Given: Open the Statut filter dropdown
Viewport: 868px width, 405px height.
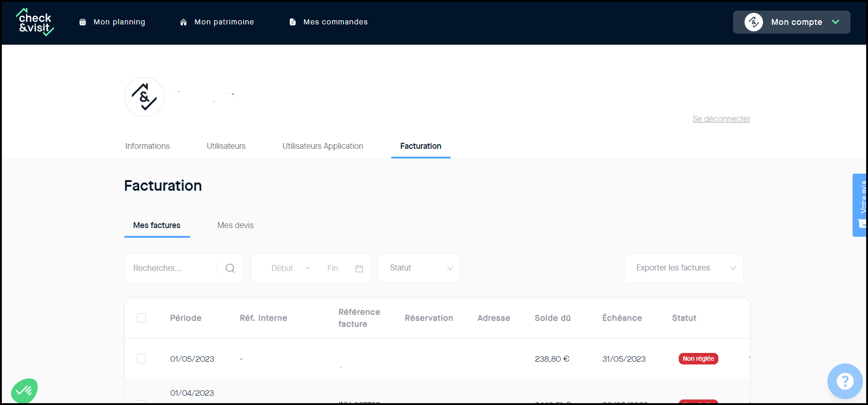Looking at the screenshot, I should point(419,268).
